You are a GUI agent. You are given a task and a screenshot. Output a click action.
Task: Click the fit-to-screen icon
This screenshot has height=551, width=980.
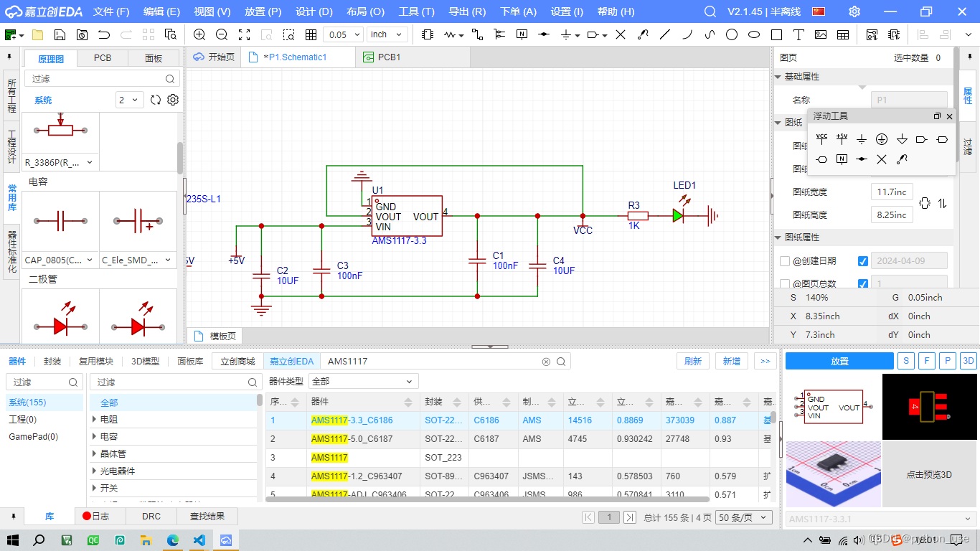click(244, 34)
